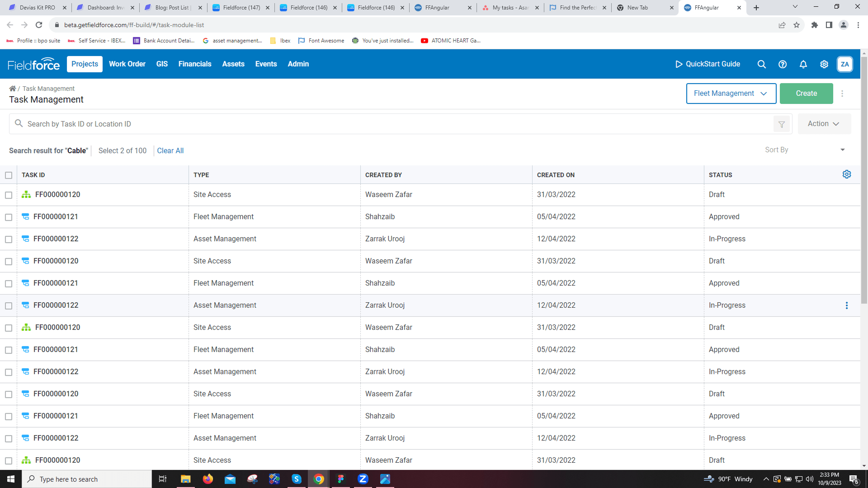868x488 pixels.
Task: Open Chrome tab search chevron
Action: click(x=795, y=7)
